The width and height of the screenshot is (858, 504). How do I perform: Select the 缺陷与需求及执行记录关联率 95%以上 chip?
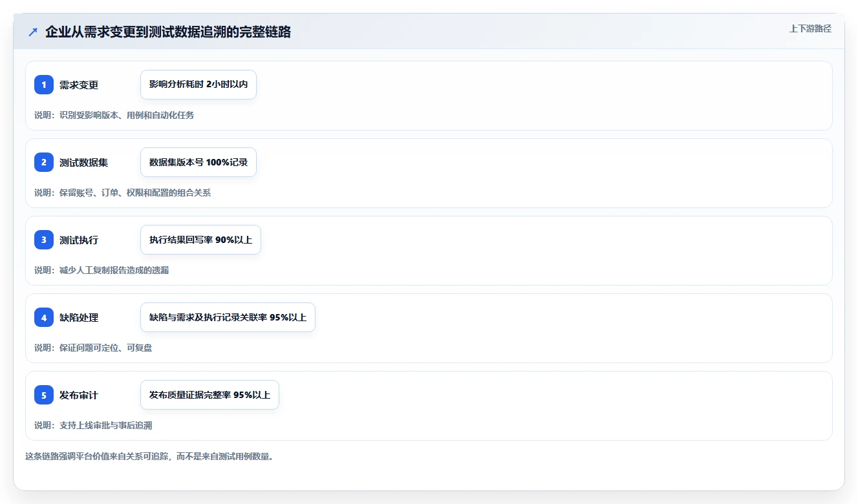point(228,317)
